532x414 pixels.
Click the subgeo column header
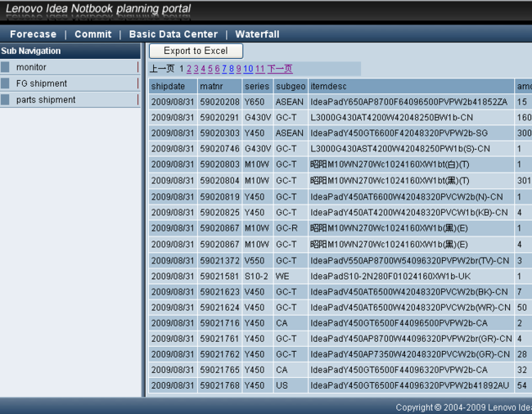click(291, 86)
